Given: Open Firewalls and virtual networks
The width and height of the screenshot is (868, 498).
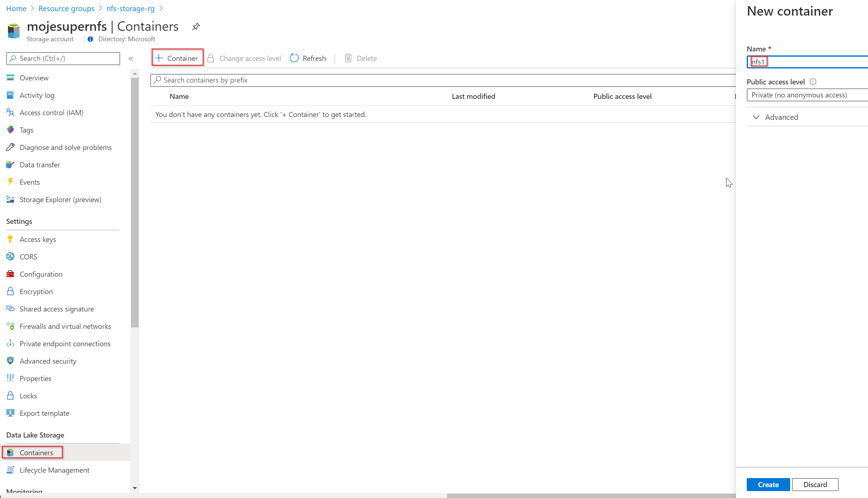Looking at the screenshot, I should pos(65,326).
